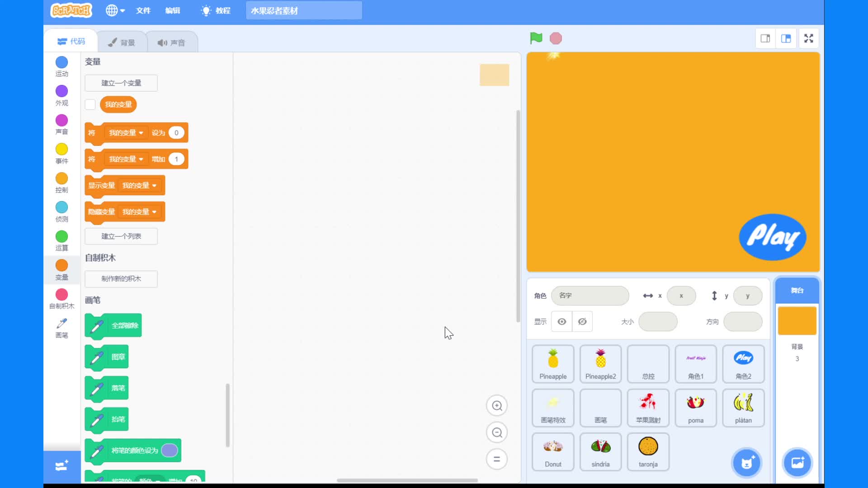
Task: Click the value 0 in 设为 block
Action: pyautogui.click(x=176, y=132)
